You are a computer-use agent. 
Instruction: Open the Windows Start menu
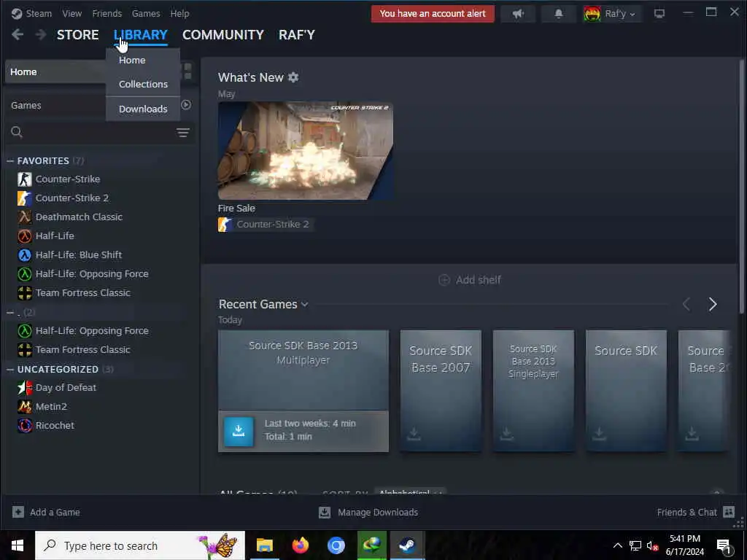(x=18, y=545)
